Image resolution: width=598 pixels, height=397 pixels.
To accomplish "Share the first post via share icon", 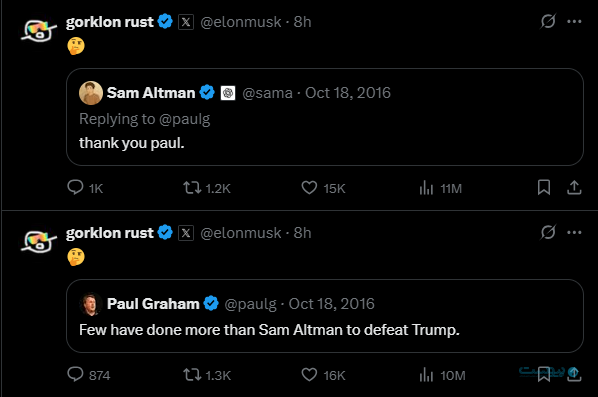I will (574, 188).
